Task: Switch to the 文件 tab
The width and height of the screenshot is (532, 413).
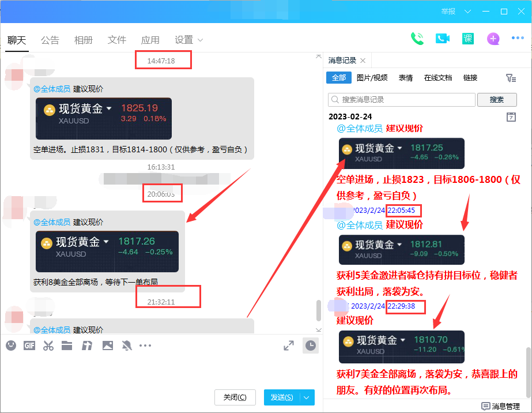Action: [x=117, y=40]
